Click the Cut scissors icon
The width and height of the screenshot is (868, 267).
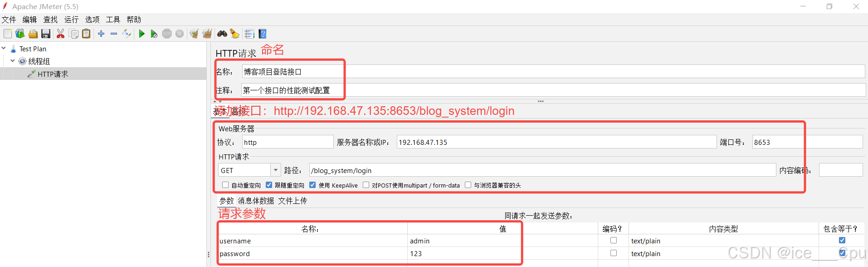pyautogui.click(x=60, y=34)
